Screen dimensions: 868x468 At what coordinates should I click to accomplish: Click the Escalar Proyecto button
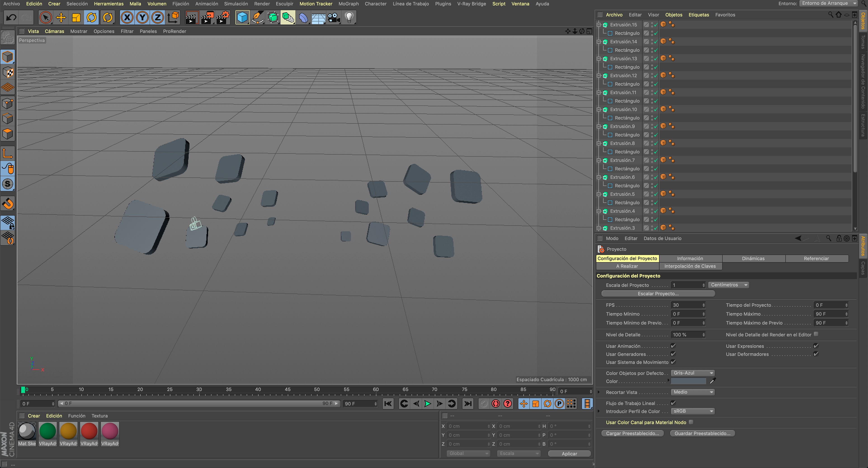point(658,294)
